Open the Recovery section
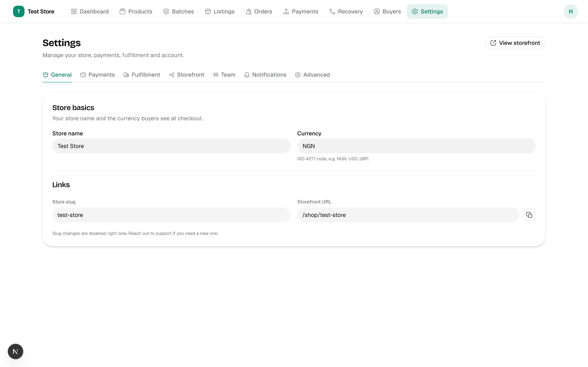 coord(346,11)
